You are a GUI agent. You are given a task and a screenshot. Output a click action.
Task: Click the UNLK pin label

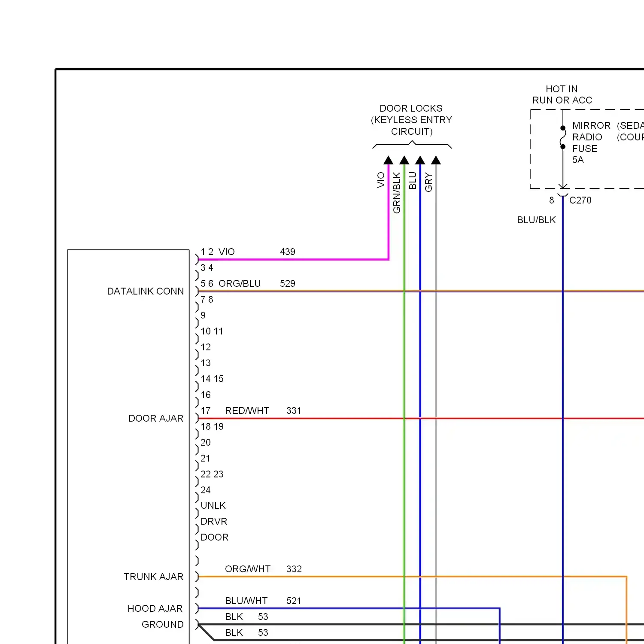pos(213,505)
